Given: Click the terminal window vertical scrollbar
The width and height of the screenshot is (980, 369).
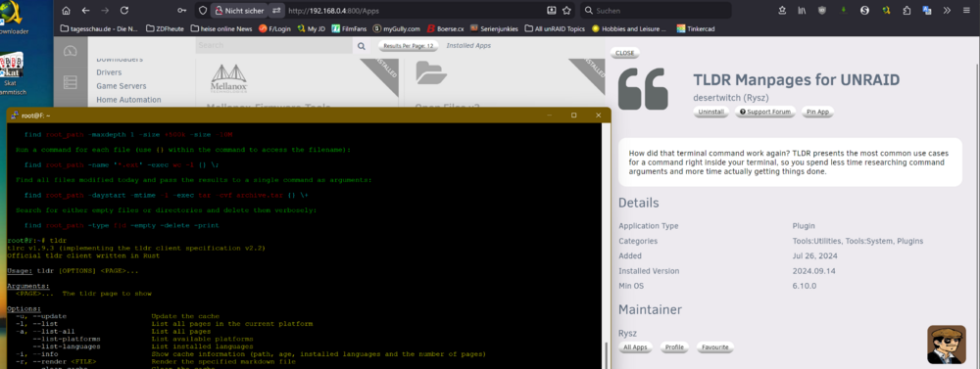Looking at the screenshot, I should [x=606, y=246].
